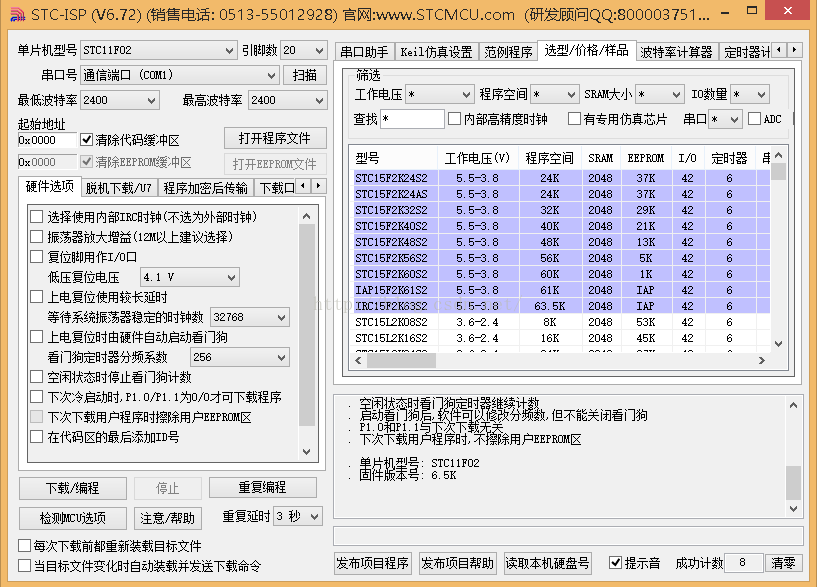Click hardware options list scroll-up arrow
Image resolution: width=817 pixels, height=587 pixels.
(x=307, y=216)
